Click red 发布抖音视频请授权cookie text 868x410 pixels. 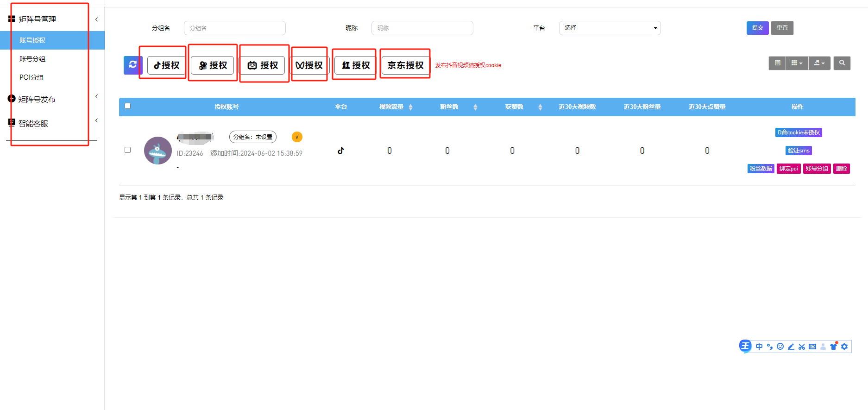point(468,65)
